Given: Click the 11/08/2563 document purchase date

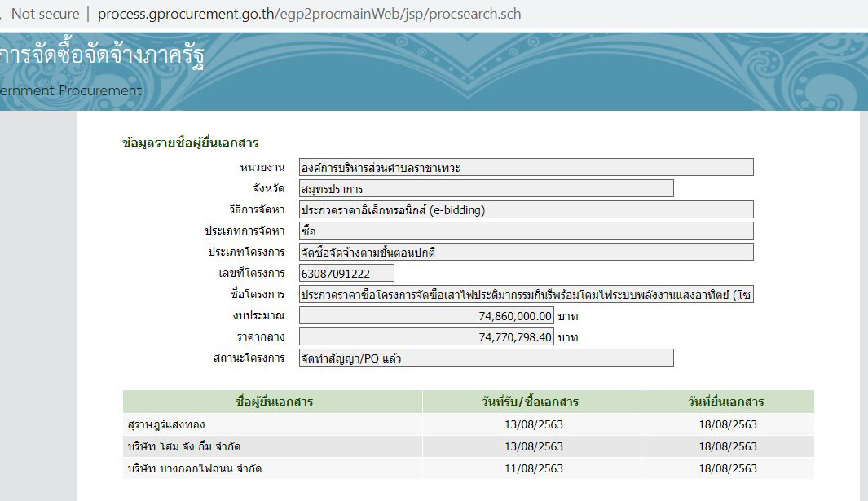Looking at the screenshot, I should tap(534, 468).
